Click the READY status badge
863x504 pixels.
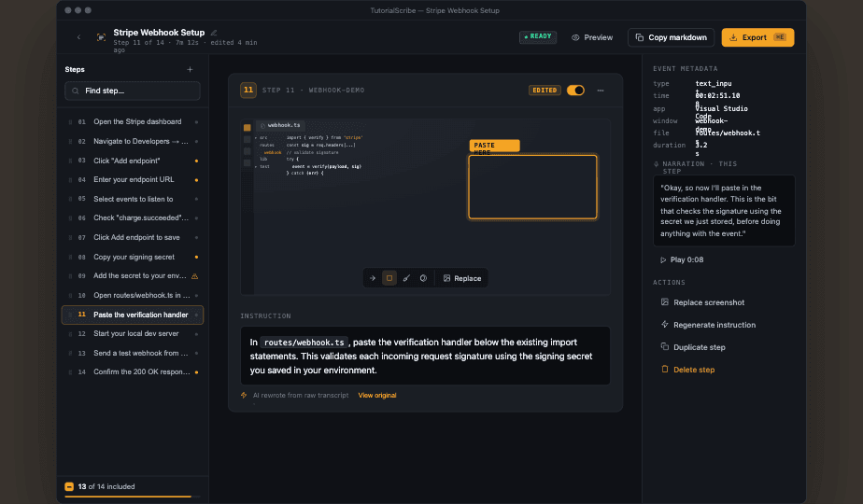(x=538, y=36)
